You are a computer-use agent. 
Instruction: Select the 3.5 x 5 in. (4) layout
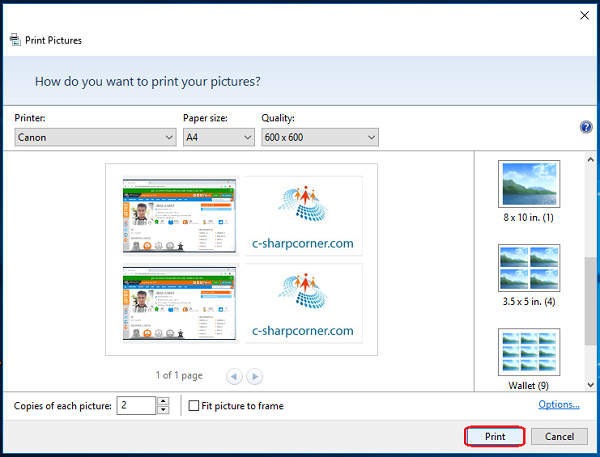point(529,276)
